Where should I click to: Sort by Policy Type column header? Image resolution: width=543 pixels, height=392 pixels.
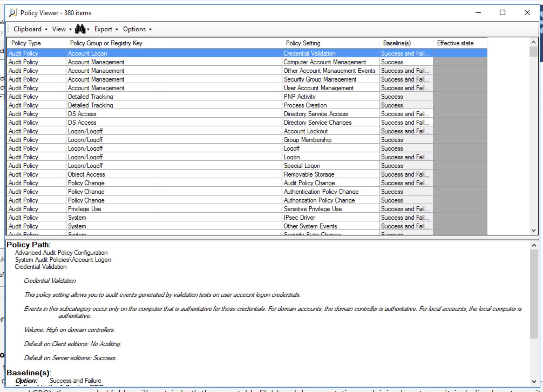point(26,43)
